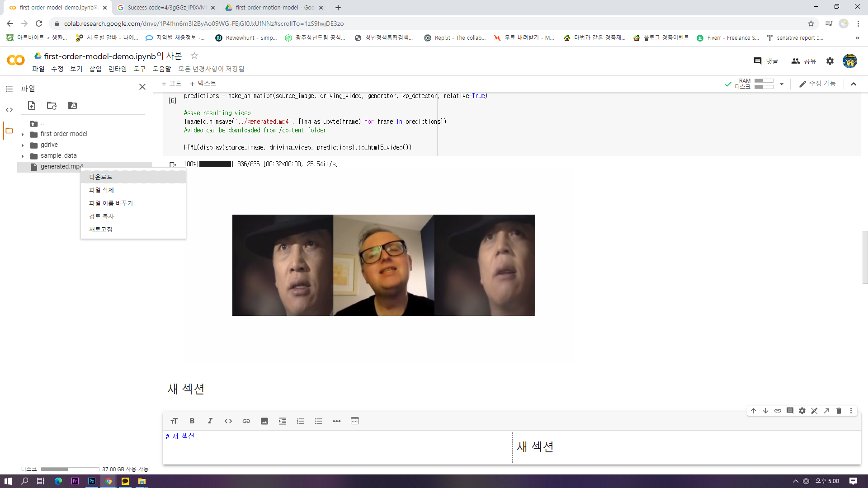Click the + 코드 button

[x=171, y=84]
